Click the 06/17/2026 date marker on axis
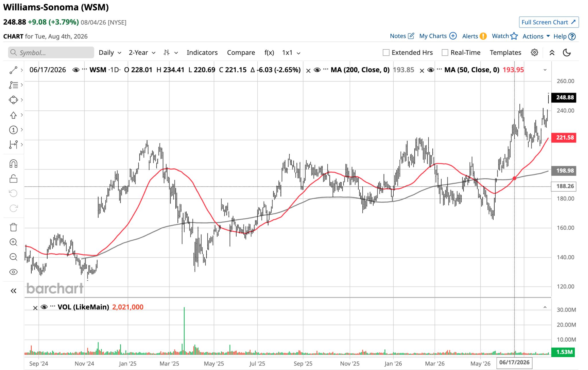 (514, 363)
